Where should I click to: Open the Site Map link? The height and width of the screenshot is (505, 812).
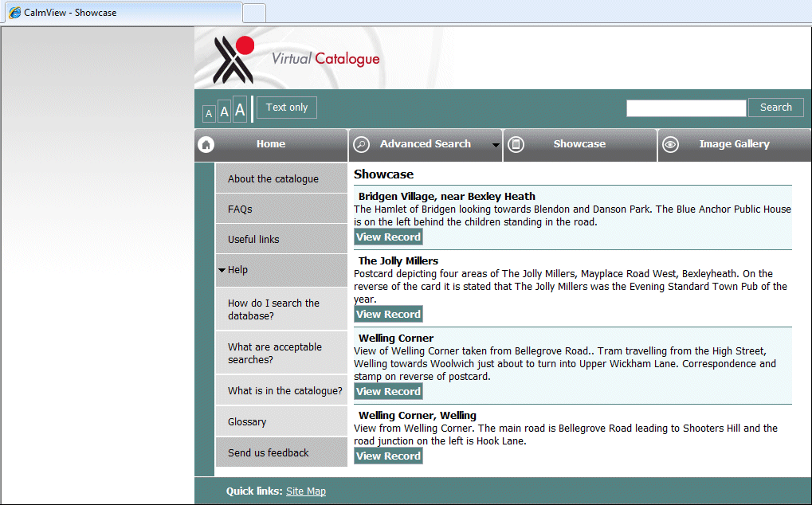click(306, 491)
